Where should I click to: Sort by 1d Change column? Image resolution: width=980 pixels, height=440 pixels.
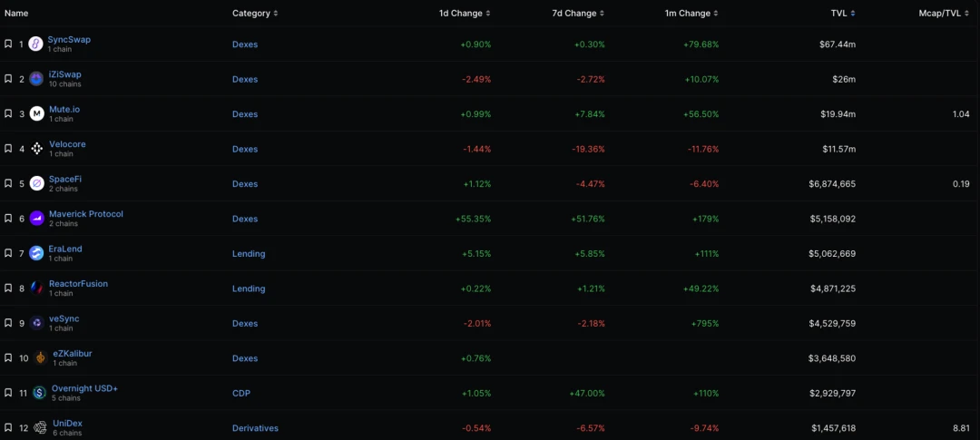[464, 14]
